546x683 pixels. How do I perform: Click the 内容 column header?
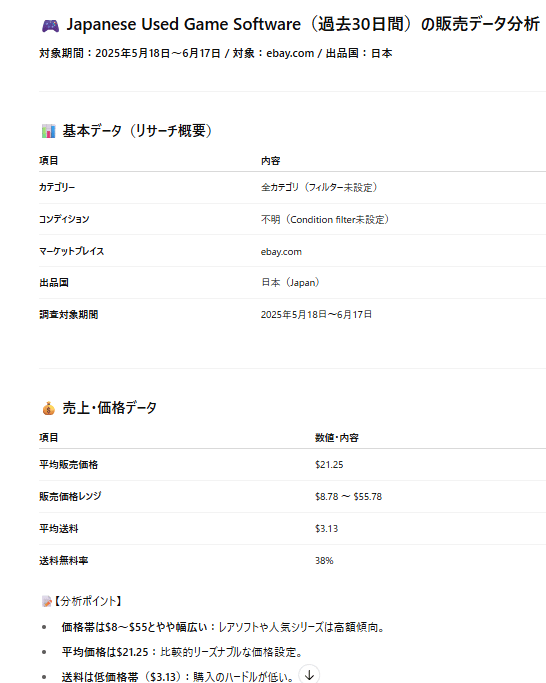(270, 161)
